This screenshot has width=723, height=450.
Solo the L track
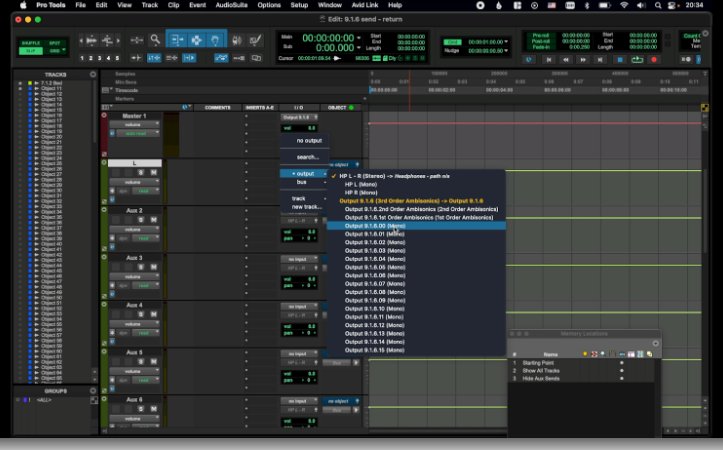[141, 172]
